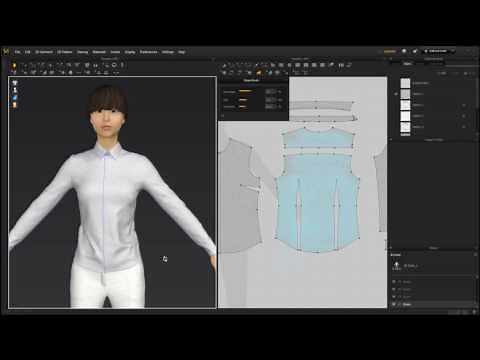
Task: Adjust the third orange slider in overlay panel
Action: pyautogui.click(x=243, y=106)
